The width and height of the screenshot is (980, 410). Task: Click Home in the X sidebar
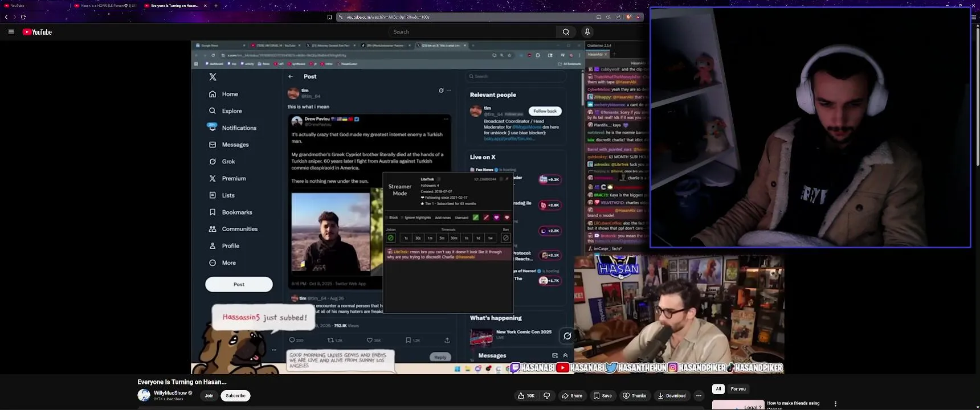[224, 94]
